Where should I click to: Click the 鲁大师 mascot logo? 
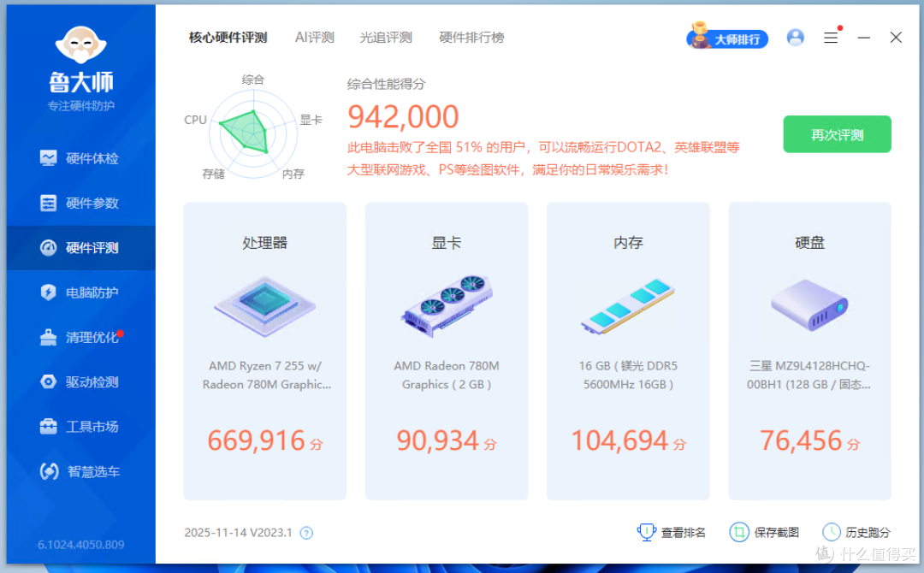coord(80,45)
